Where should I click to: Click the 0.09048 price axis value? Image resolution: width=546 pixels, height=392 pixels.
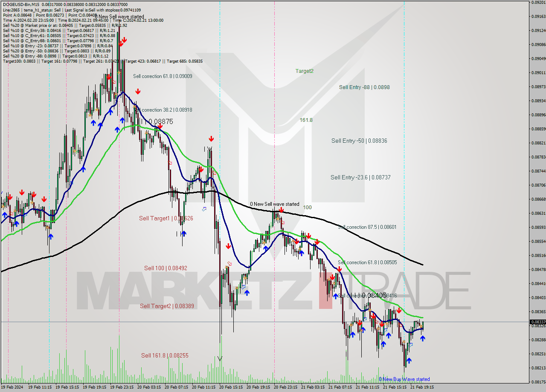(538, 59)
